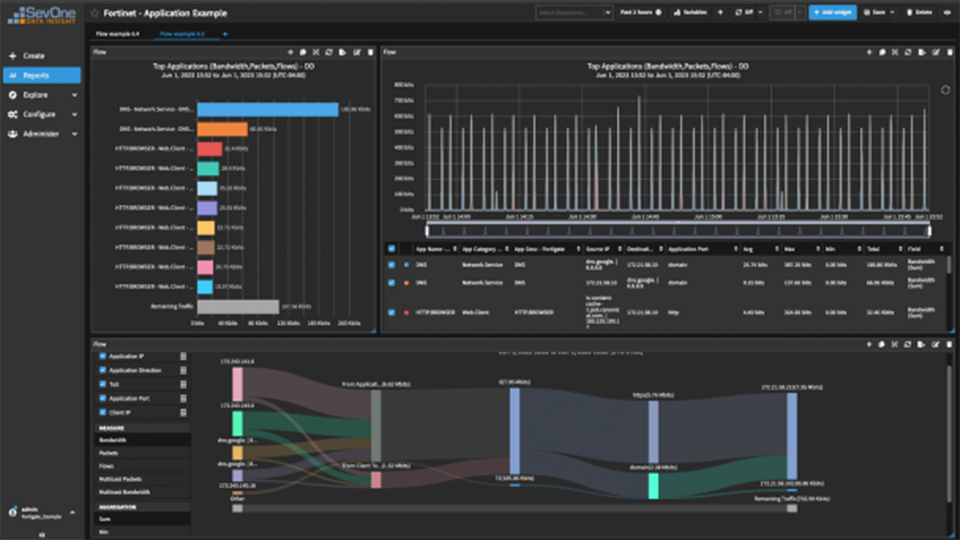Open comments on the Sankey flow widget
Image resolution: width=960 pixels, height=540 pixels.
point(882,345)
